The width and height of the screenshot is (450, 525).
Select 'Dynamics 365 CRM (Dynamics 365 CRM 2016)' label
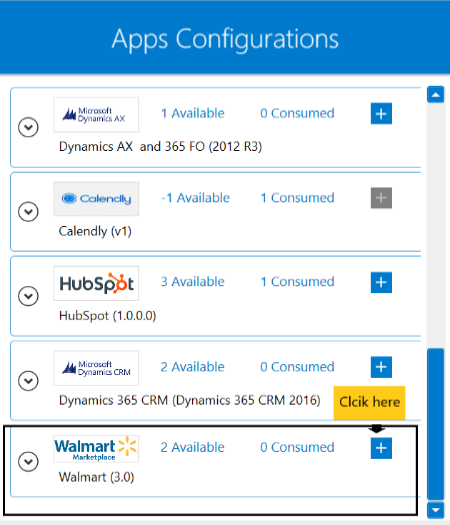(190, 400)
